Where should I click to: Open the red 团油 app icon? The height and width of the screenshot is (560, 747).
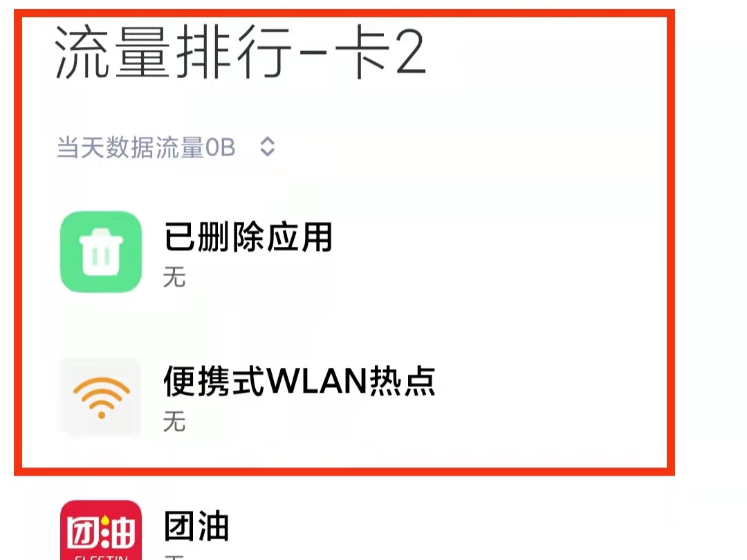pyautogui.click(x=101, y=530)
